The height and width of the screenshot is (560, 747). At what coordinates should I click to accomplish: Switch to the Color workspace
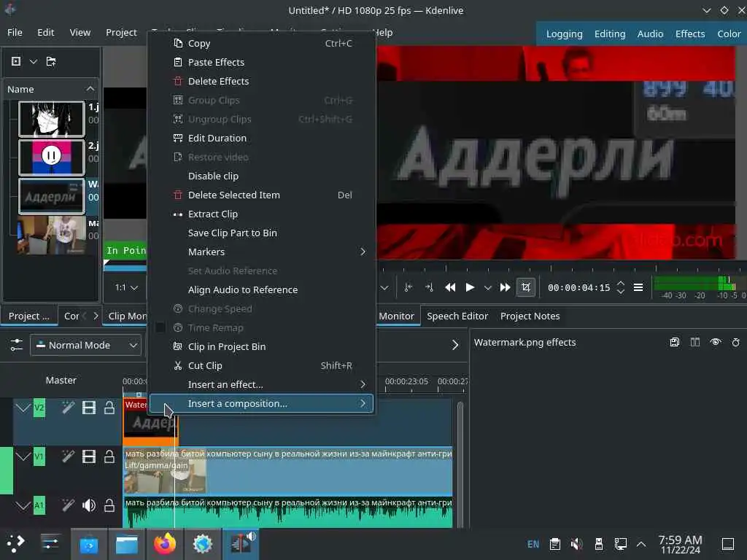click(x=729, y=34)
